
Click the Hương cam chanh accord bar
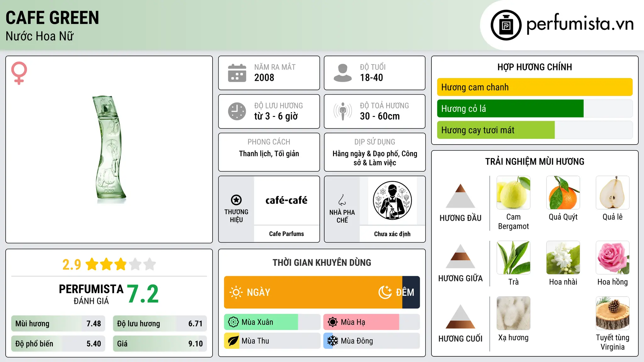(x=535, y=87)
